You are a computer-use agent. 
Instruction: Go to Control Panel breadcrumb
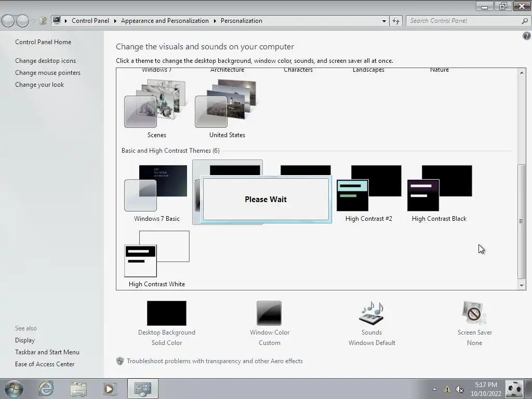click(90, 21)
